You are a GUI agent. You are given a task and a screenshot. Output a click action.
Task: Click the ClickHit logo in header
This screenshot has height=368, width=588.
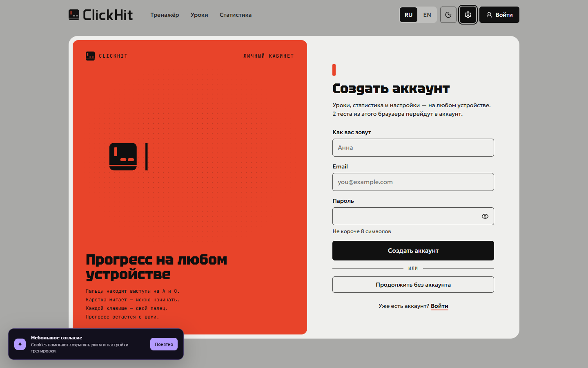[100, 15]
